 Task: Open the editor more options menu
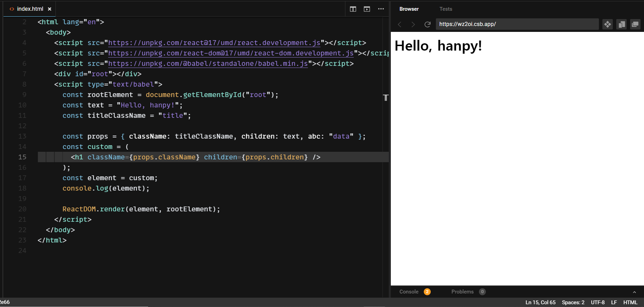coord(381,9)
